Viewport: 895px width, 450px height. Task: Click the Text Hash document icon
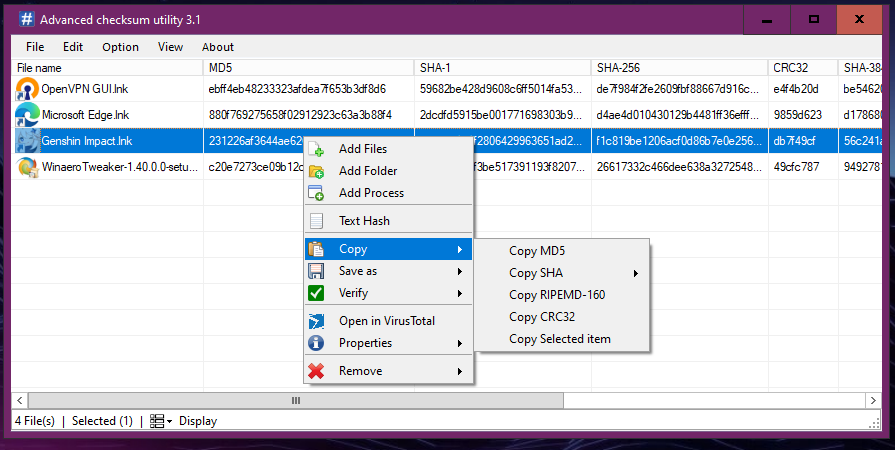point(317,221)
